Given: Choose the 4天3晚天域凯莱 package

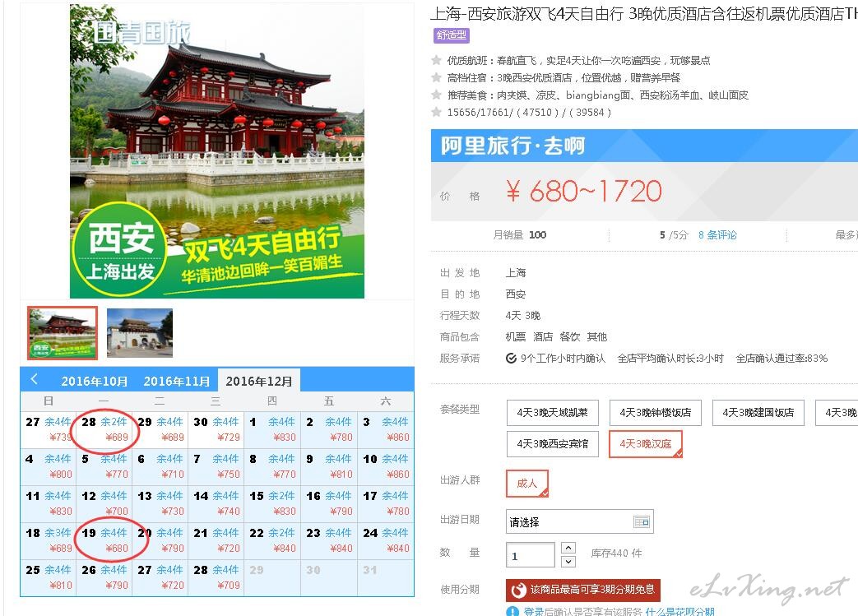Looking at the screenshot, I should [552, 413].
